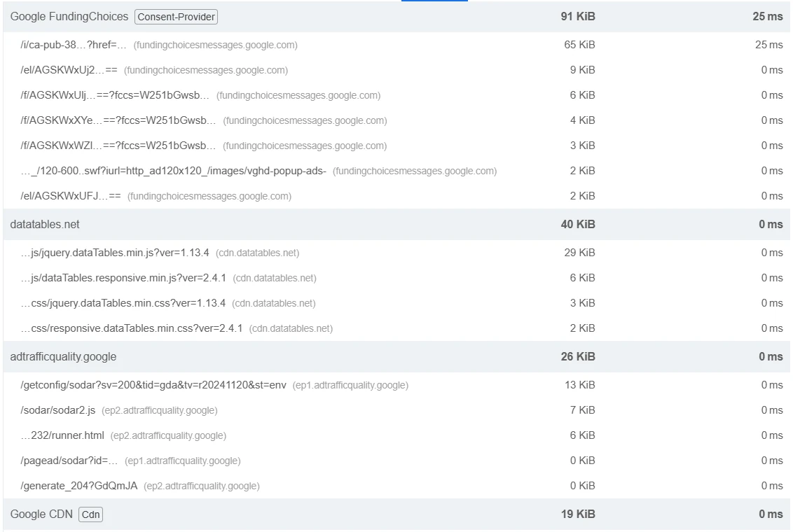Open the /generate_204?GdQmJA request link
Viewport: 793px width, 532px height.
(x=78, y=486)
